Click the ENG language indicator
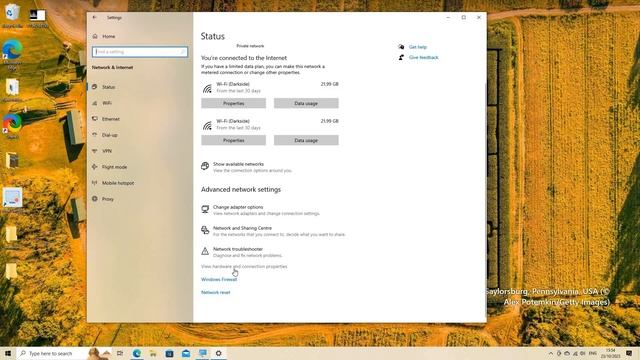Image resolution: width=640 pixels, height=360 pixels. [593, 353]
